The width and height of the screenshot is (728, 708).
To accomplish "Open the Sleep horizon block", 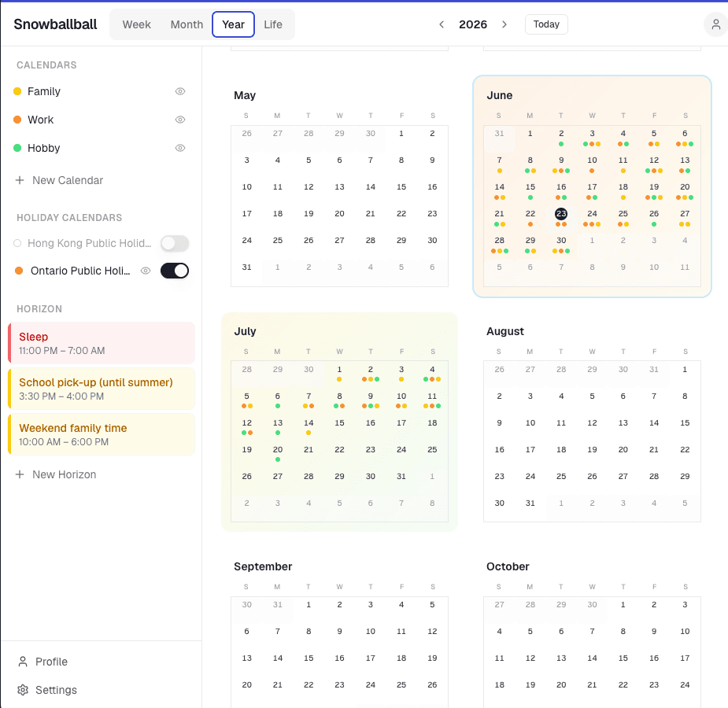I will pos(102,343).
